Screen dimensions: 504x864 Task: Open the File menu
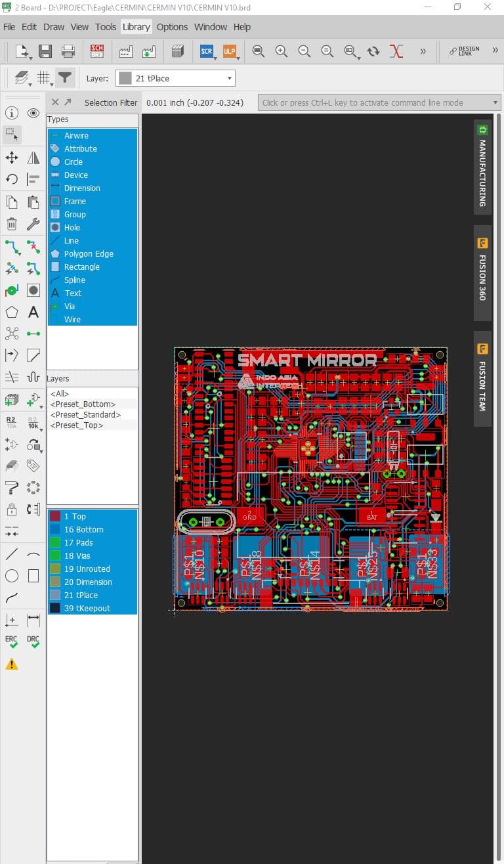click(x=9, y=27)
